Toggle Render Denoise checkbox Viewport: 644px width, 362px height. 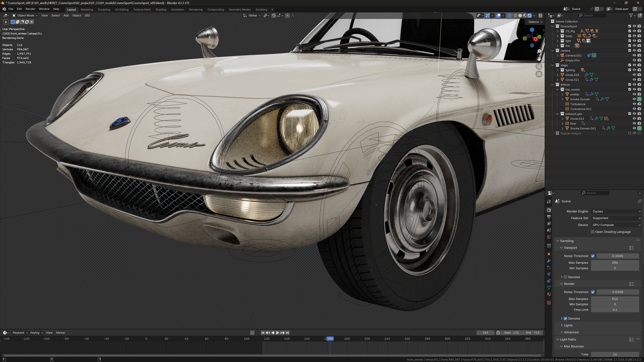[565, 319]
